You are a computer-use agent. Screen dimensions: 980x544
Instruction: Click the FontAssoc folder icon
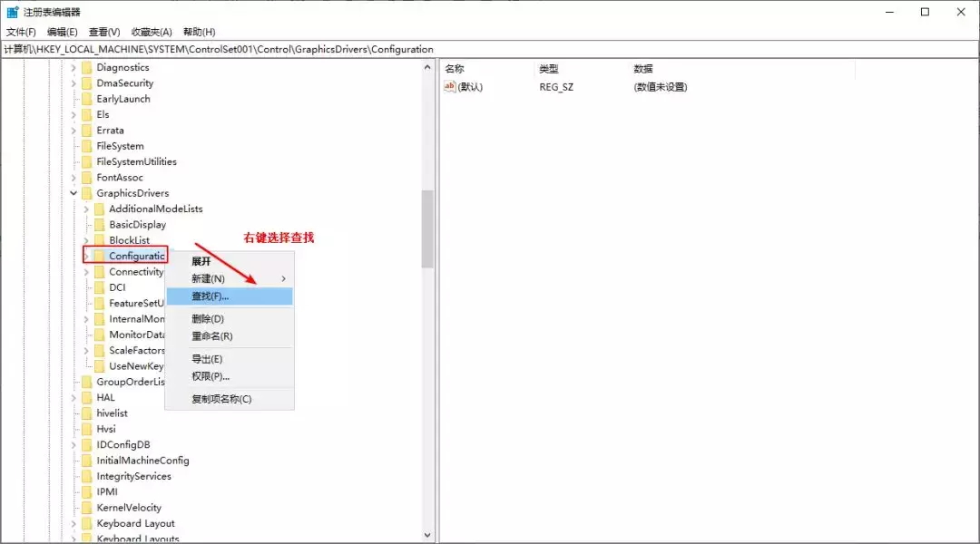[87, 178]
